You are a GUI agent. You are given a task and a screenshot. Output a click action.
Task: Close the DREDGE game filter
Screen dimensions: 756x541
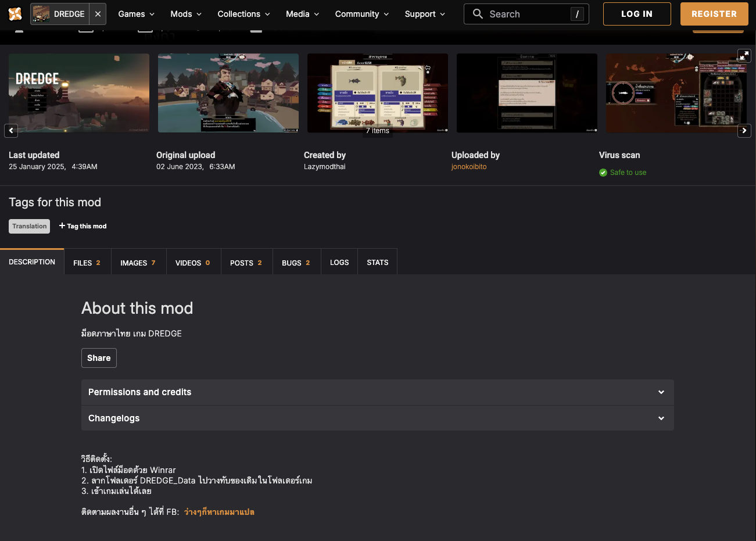coord(98,14)
